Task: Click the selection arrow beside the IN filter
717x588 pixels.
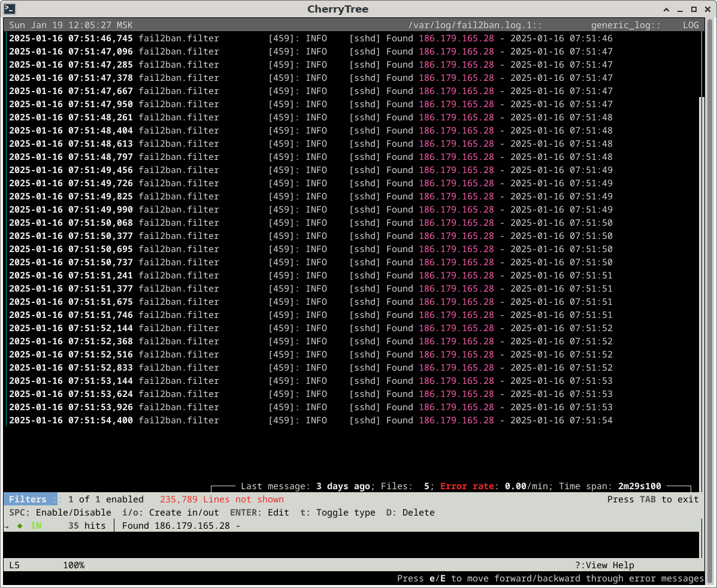Action: pyautogui.click(x=7, y=526)
